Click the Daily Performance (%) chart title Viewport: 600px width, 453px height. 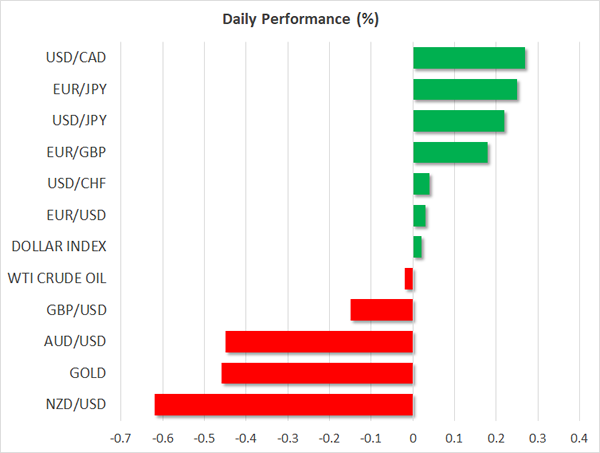[299, 19]
